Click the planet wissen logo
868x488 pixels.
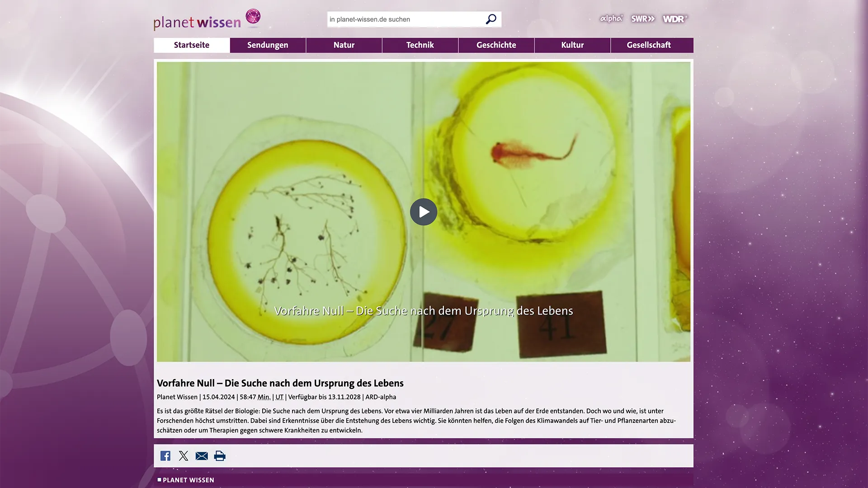click(x=207, y=19)
